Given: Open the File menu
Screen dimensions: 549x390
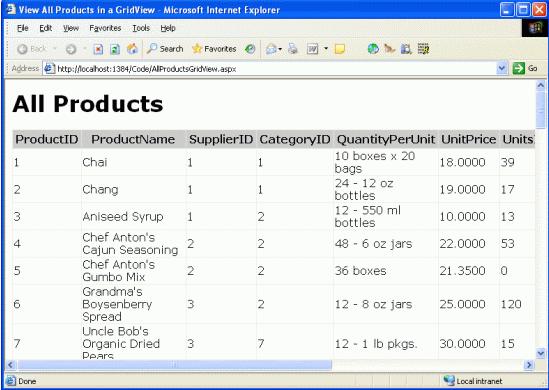Looking at the screenshot, I should click(23, 28).
